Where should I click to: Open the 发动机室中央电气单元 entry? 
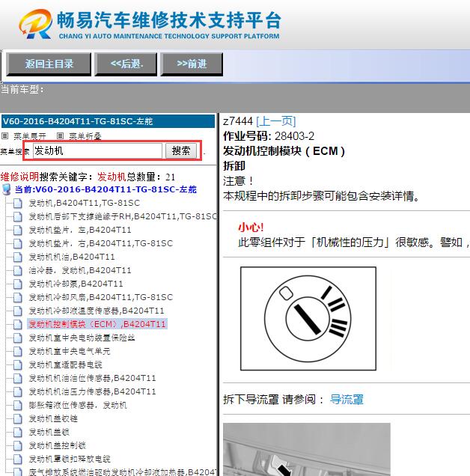coord(70,351)
